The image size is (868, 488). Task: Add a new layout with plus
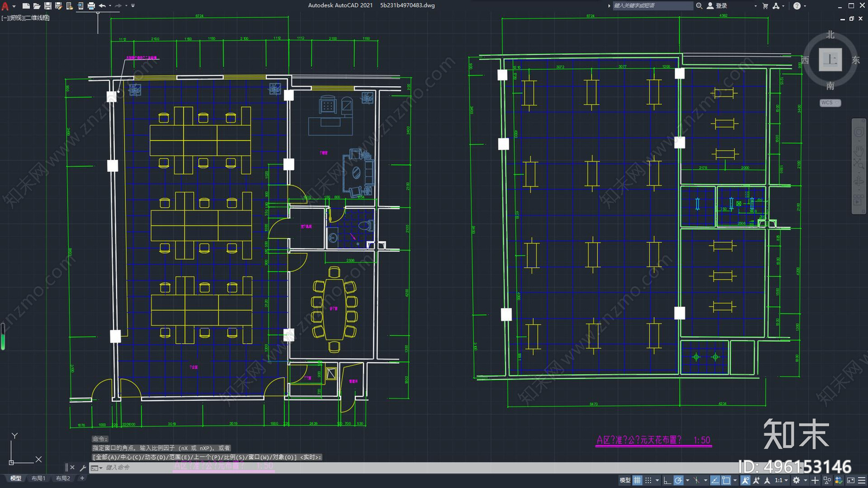tap(82, 478)
